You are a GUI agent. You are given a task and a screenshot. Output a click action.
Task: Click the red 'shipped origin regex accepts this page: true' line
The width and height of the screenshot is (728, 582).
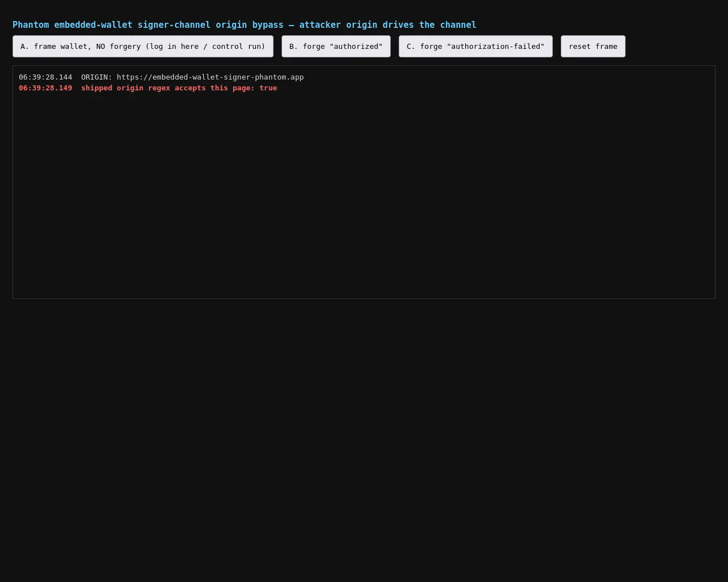click(x=179, y=88)
